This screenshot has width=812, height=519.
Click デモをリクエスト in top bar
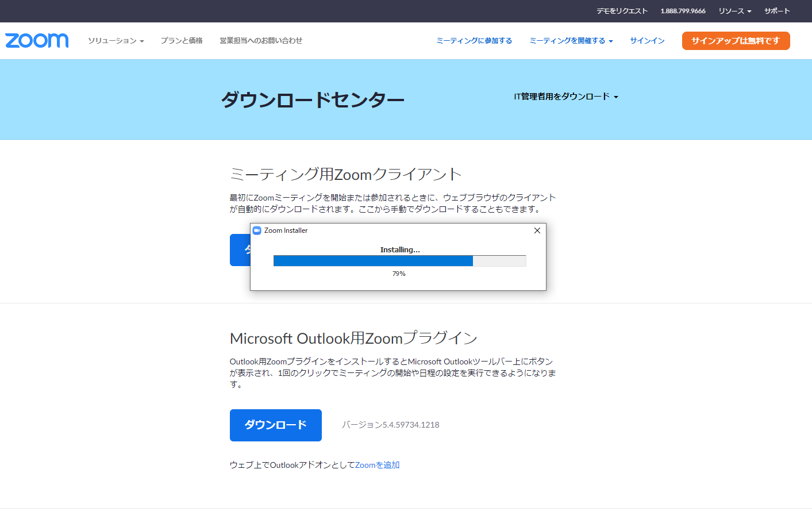click(622, 11)
